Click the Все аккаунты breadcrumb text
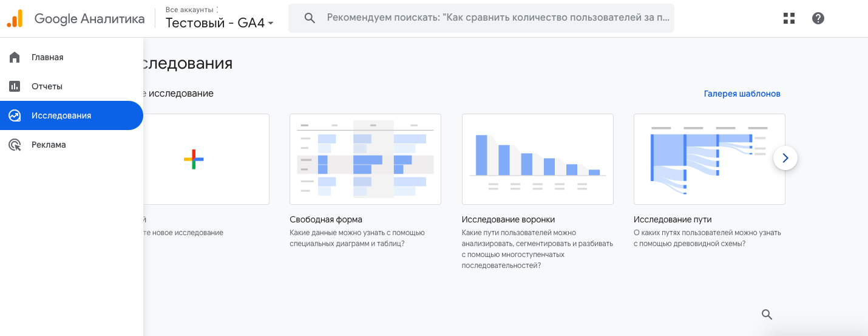The image size is (868, 336). pos(189,10)
